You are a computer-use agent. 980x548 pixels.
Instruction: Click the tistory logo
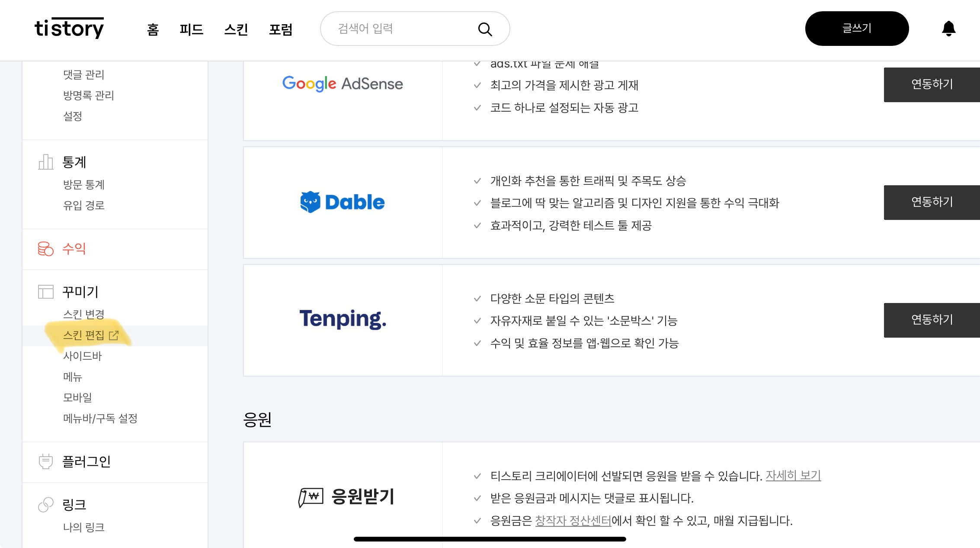[x=69, y=28]
